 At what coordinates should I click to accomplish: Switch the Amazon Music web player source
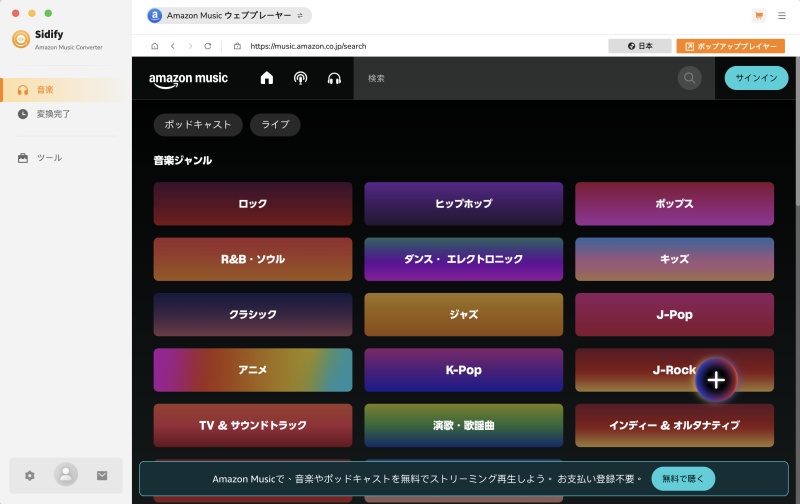click(229, 16)
